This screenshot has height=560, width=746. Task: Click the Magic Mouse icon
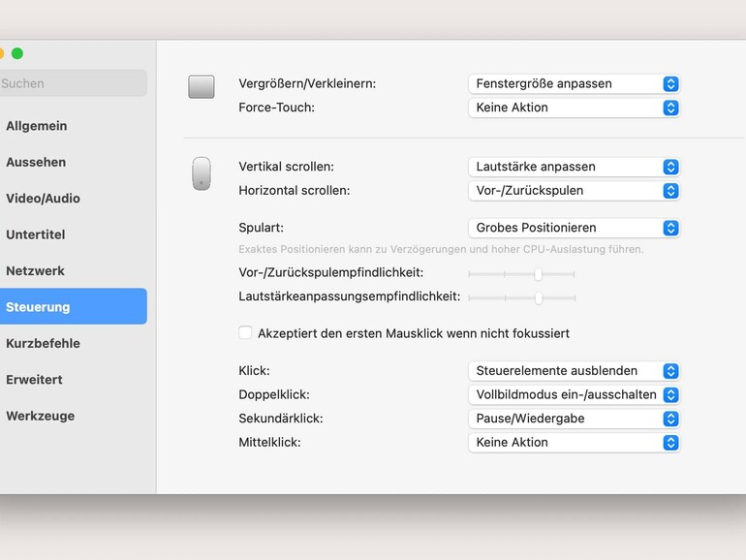click(x=201, y=173)
